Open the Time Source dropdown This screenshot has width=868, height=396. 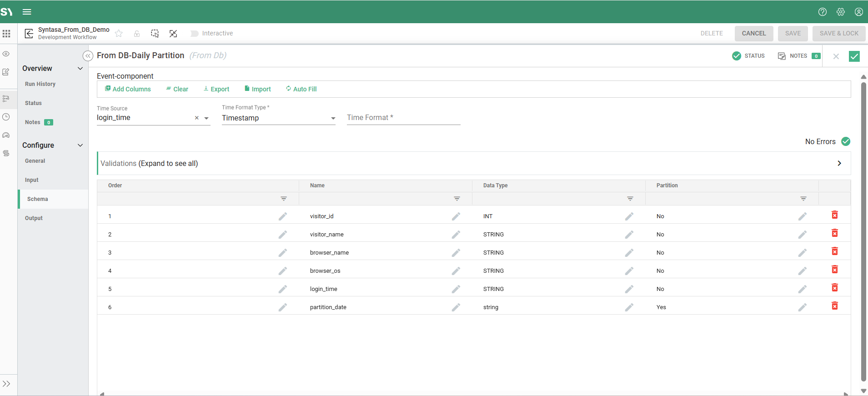[x=206, y=118]
